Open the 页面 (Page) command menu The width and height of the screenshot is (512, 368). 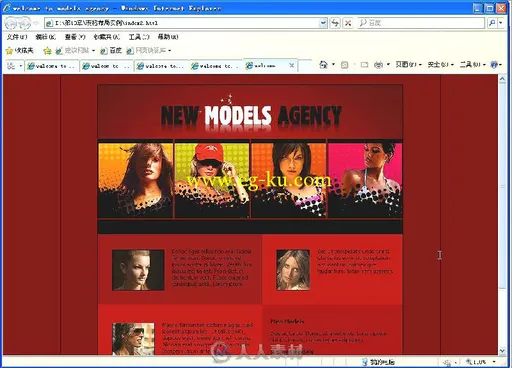pos(409,65)
